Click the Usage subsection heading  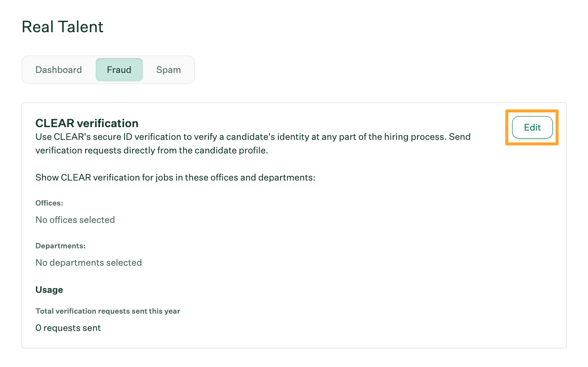pyautogui.click(x=49, y=290)
